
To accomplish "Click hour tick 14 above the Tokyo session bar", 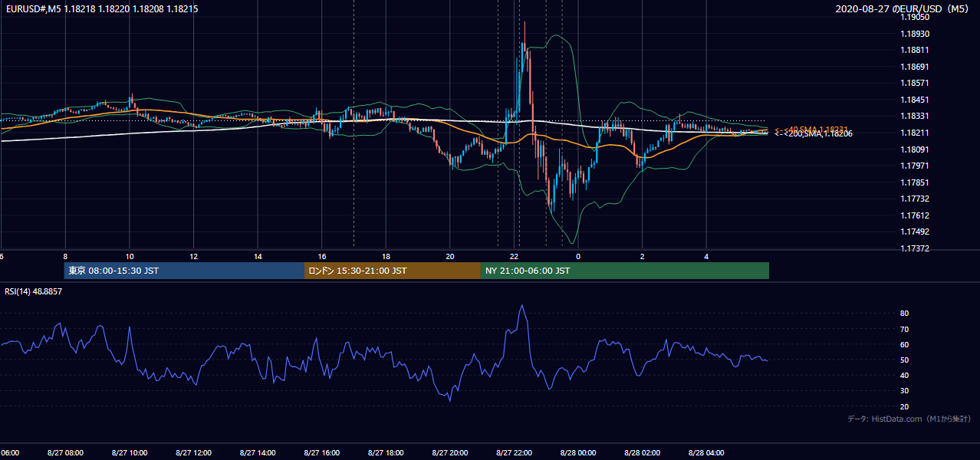I will coord(258,256).
